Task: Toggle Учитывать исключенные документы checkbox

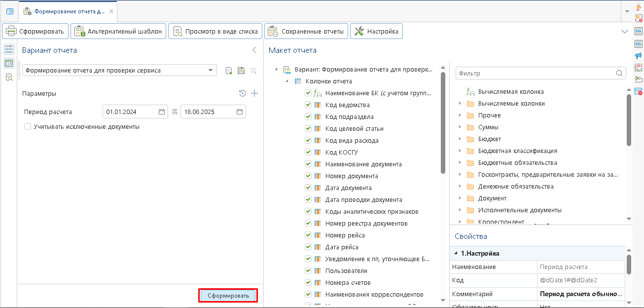Action: pos(28,126)
